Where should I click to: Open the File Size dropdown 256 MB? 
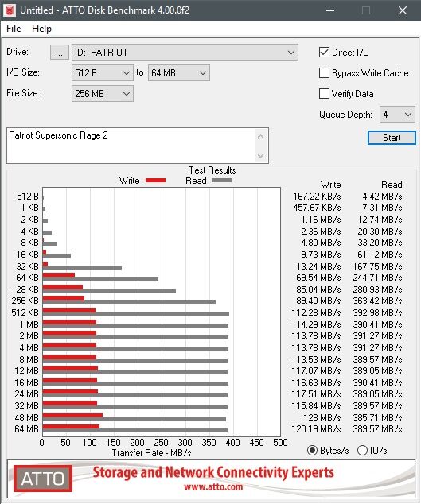click(103, 94)
